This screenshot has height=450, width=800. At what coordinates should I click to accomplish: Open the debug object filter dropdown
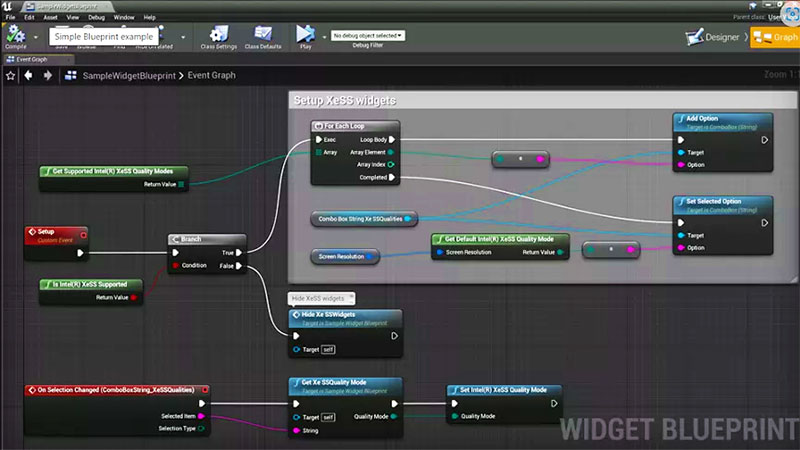pyautogui.click(x=368, y=36)
